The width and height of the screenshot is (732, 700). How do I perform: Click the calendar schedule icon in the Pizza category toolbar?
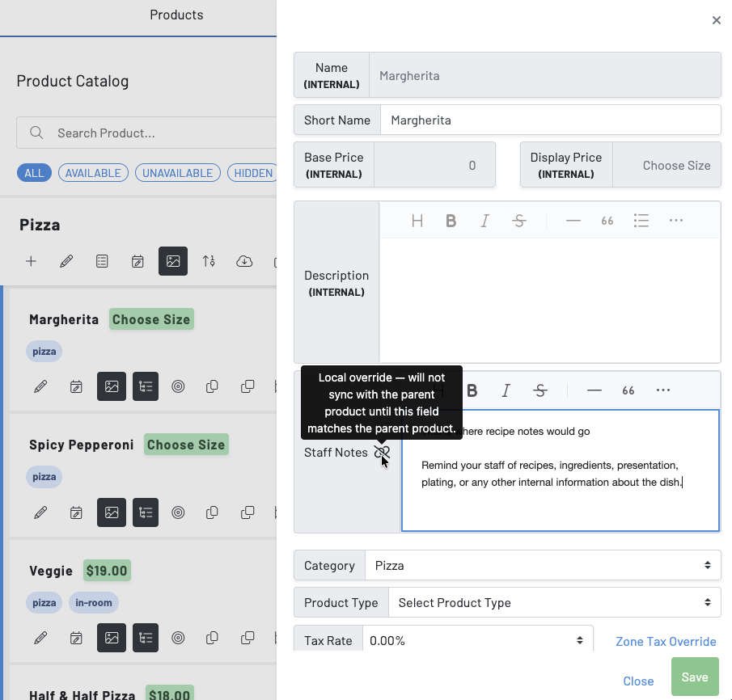(x=138, y=261)
